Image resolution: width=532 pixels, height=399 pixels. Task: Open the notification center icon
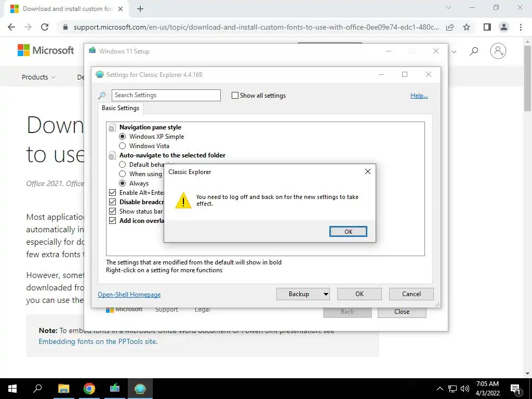(x=516, y=389)
